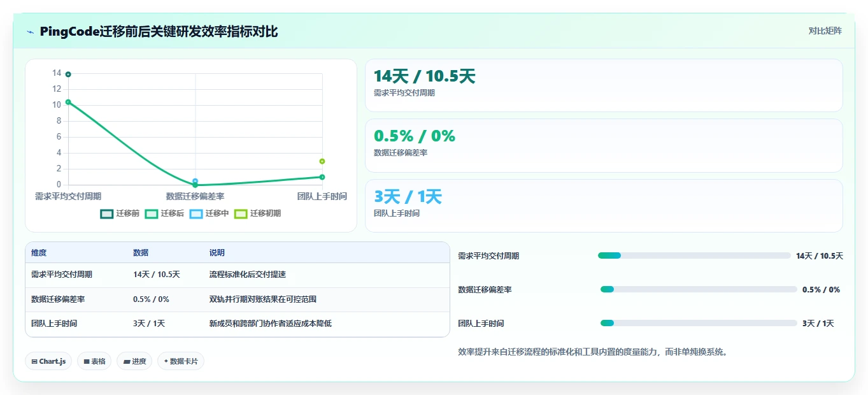Click the 进度 tag chip
This screenshot has height=395, width=868.
pos(134,361)
